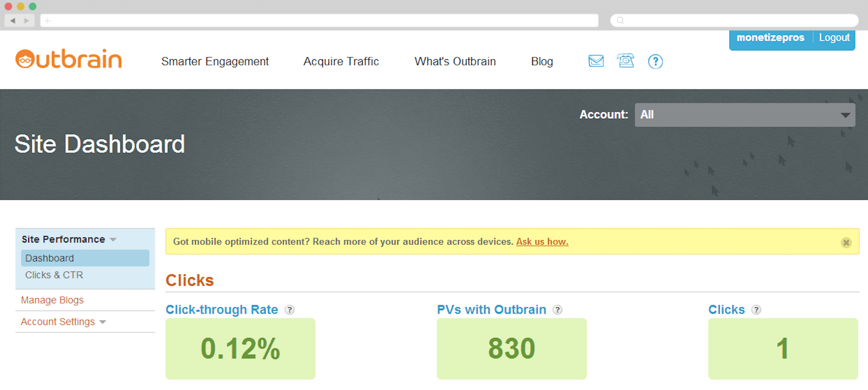Follow the 'Ask us how.' link
868x390 pixels.
tap(542, 242)
